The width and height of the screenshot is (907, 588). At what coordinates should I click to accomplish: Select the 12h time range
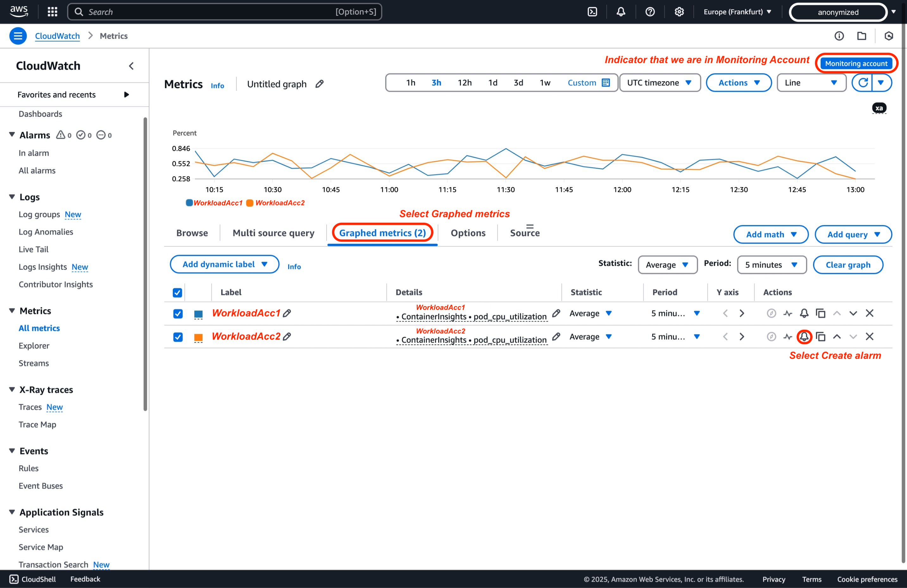(x=465, y=83)
